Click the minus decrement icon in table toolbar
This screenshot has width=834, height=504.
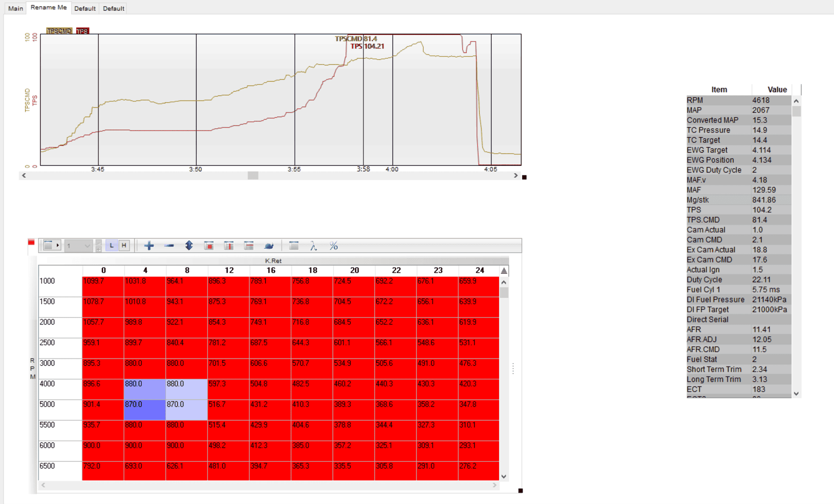click(169, 246)
